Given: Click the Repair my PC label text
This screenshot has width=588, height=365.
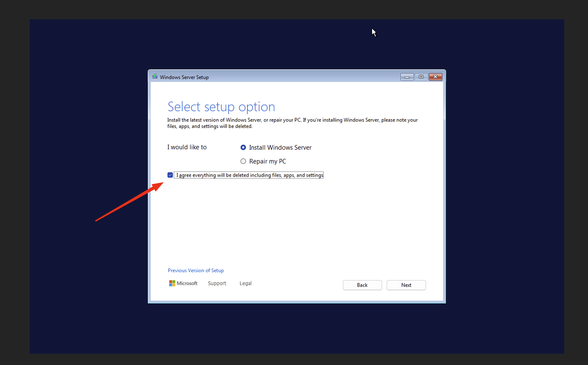Looking at the screenshot, I should pyautogui.click(x=267, y=161).
